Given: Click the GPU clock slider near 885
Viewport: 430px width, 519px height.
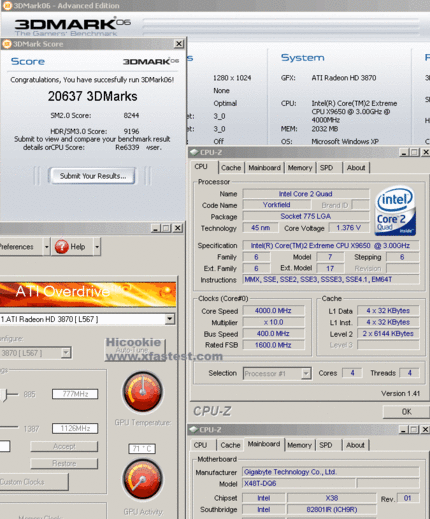Looking at the screenshot, I should 4,395.
